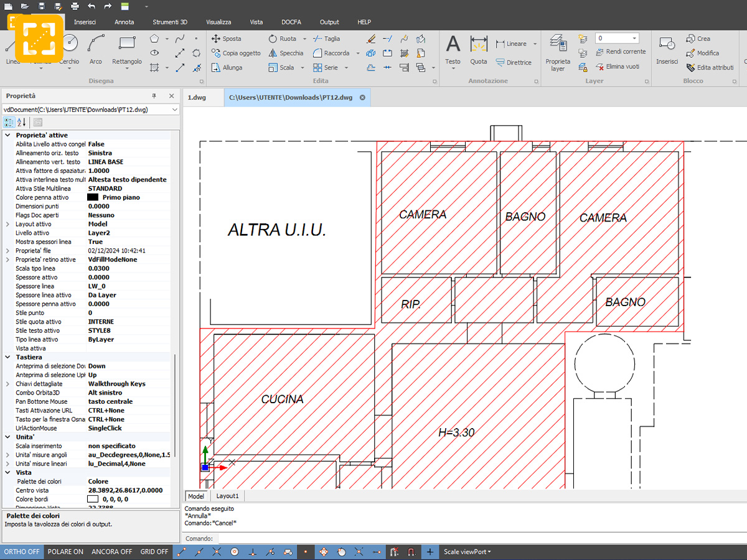747x560 pixels.
Task: Click the Copia oggetto tool
Action: point(236,54)
